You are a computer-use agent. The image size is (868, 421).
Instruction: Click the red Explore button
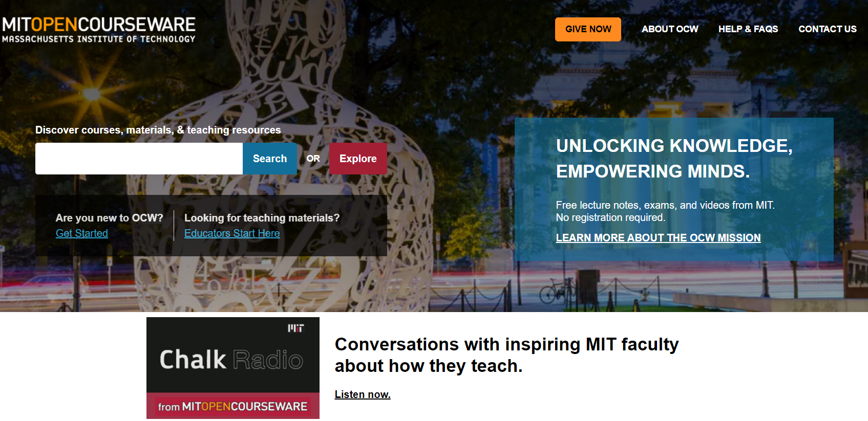tap(358, 159)
